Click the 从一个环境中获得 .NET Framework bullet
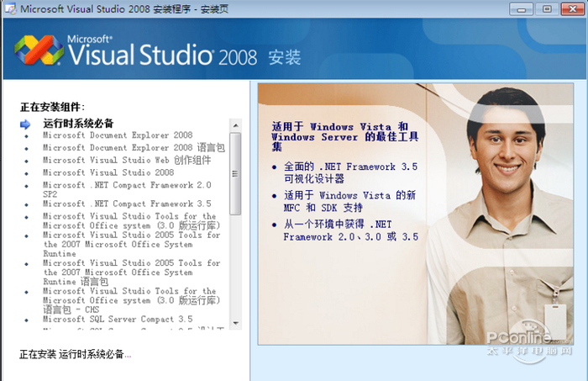Image resolution: width=588 pixels, height=381 pixels. (350, 230)
